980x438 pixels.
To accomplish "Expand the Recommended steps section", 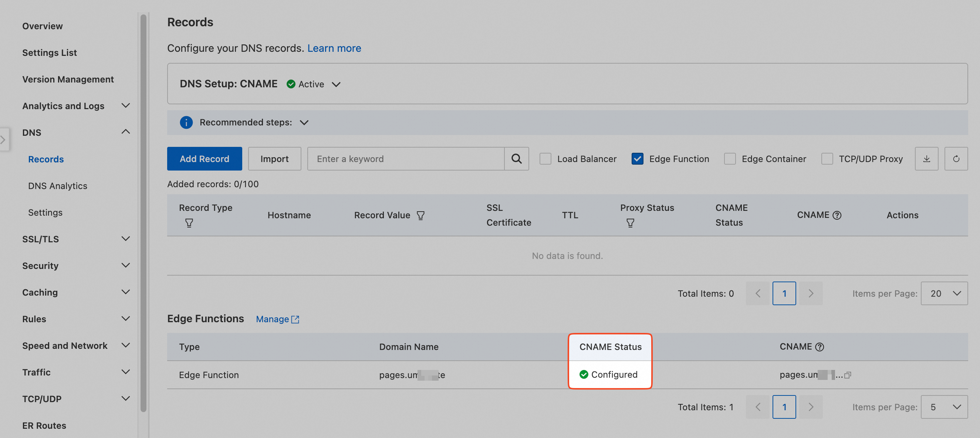I will tap(304, 122).
